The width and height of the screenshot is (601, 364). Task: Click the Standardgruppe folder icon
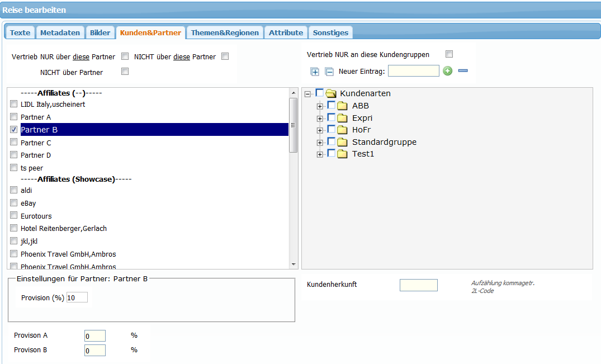342,142
